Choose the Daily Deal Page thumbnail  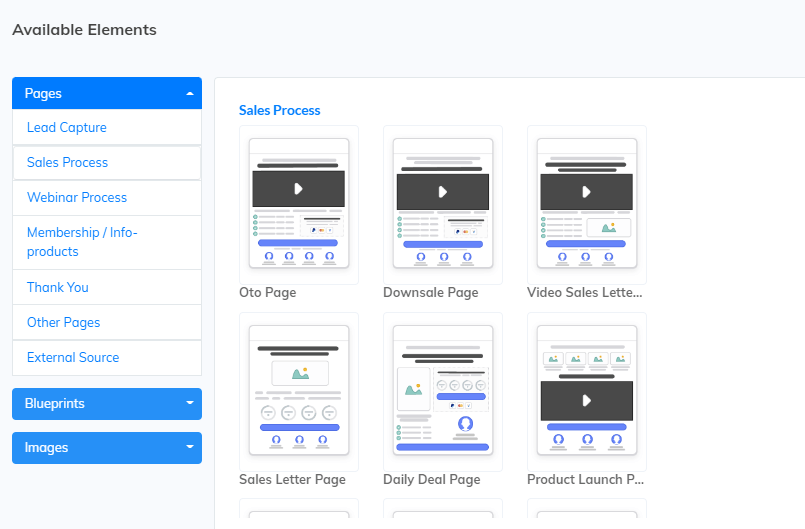(442, 391)
